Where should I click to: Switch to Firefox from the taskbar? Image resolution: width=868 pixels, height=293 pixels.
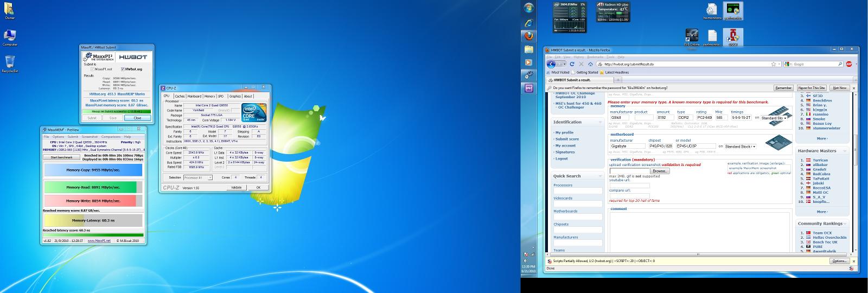point(529,36)
